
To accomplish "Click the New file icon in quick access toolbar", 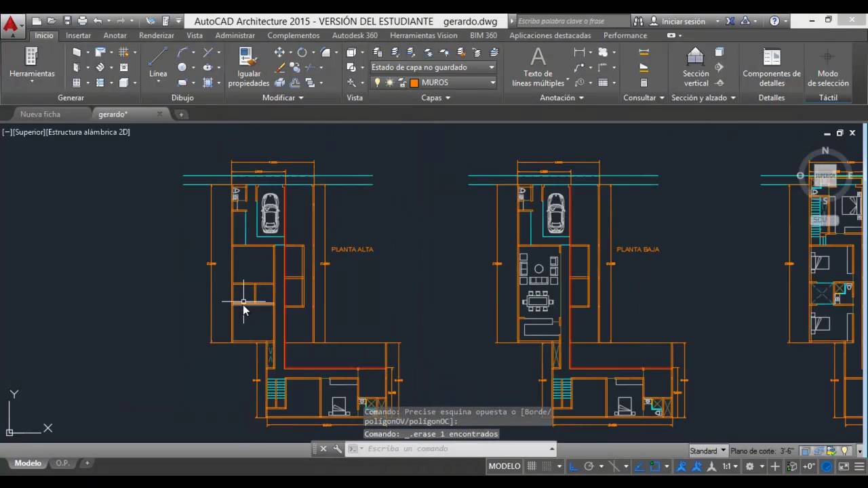I will (x=37, y=21).
